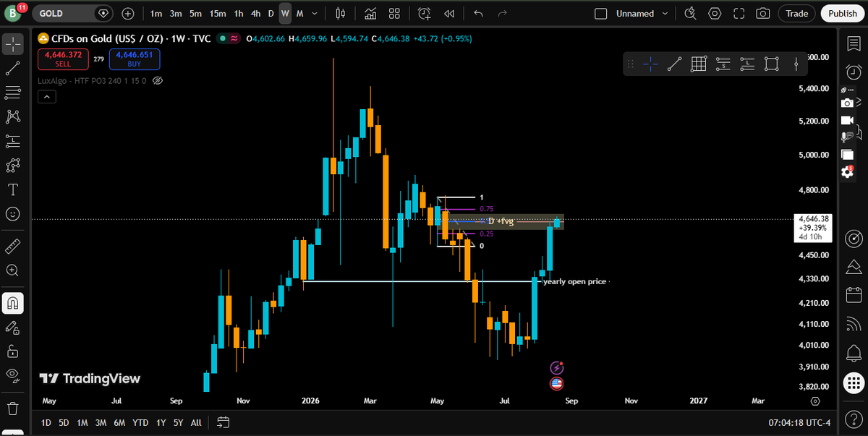Switch to the 5m timeframe
This screenshot has width=868, height=436.
[x=195, y=14]
